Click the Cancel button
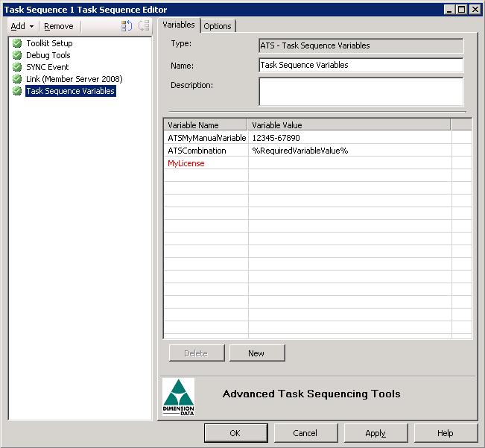 [x=305, y=433]
